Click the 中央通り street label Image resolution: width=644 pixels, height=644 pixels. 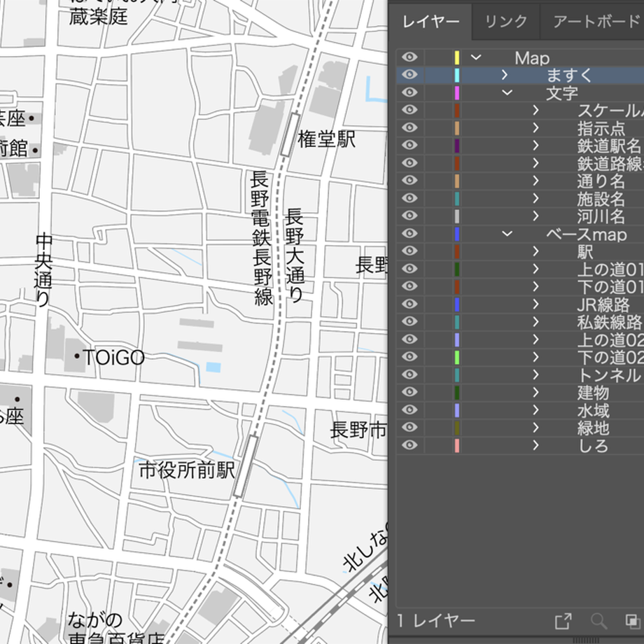click(43, 269)
